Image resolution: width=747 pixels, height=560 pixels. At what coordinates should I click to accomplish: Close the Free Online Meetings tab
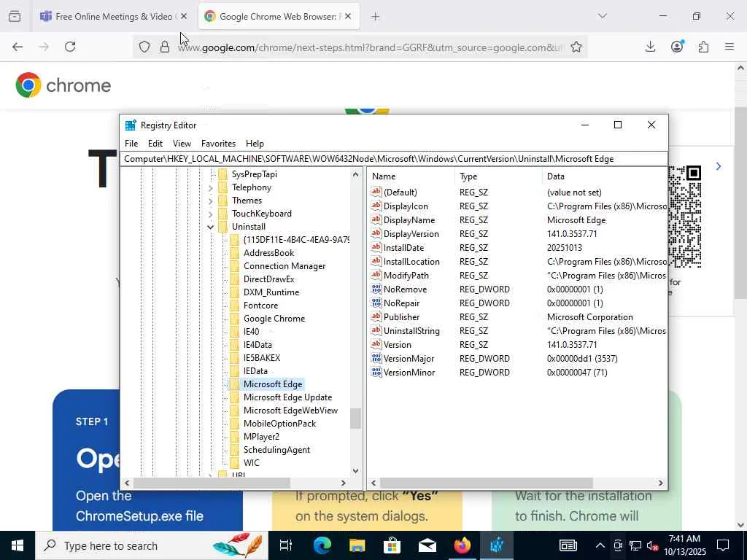click(184, 16)
